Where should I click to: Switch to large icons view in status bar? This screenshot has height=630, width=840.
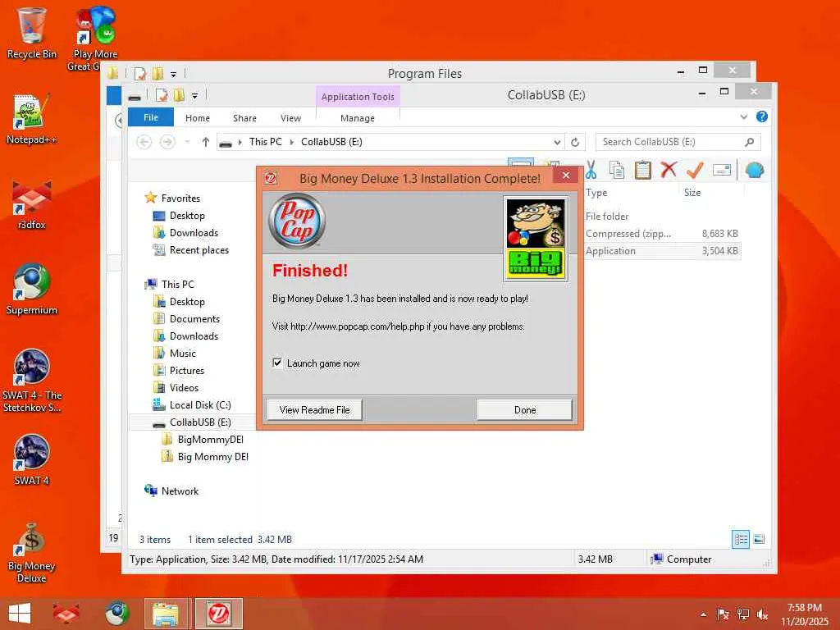tap(759, 539)
